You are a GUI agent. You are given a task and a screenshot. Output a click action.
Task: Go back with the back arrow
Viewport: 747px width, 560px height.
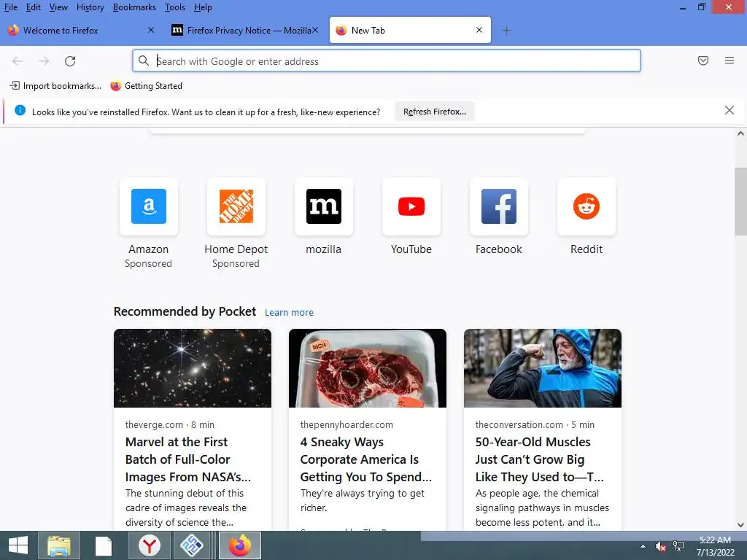point(18,61)
